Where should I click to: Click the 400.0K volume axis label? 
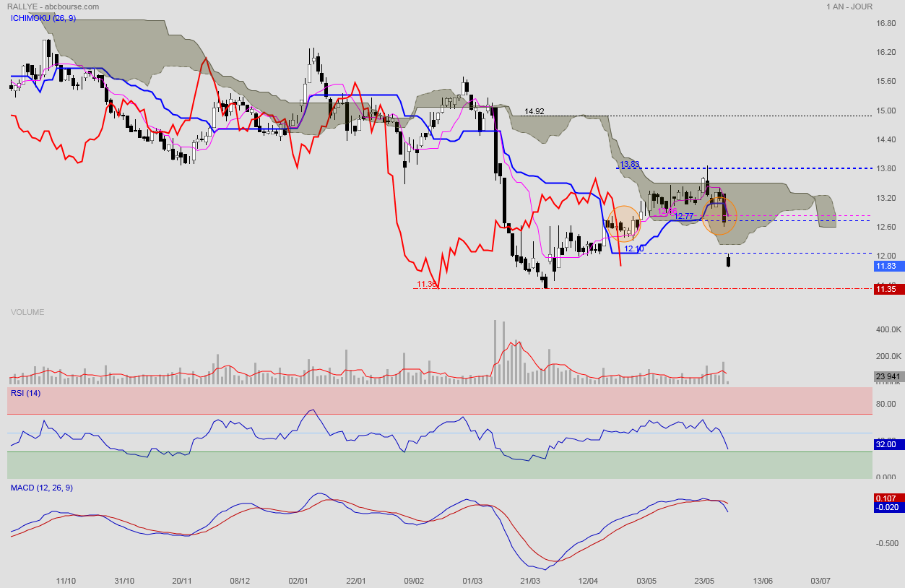pyautogui.click(x=888, y=329)
